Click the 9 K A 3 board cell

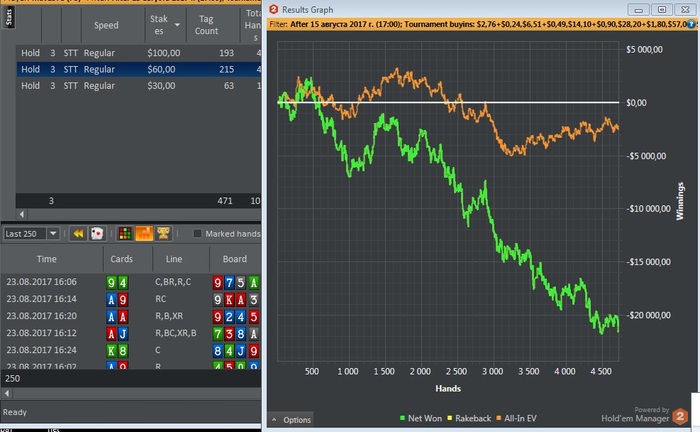tap(236, 299)
